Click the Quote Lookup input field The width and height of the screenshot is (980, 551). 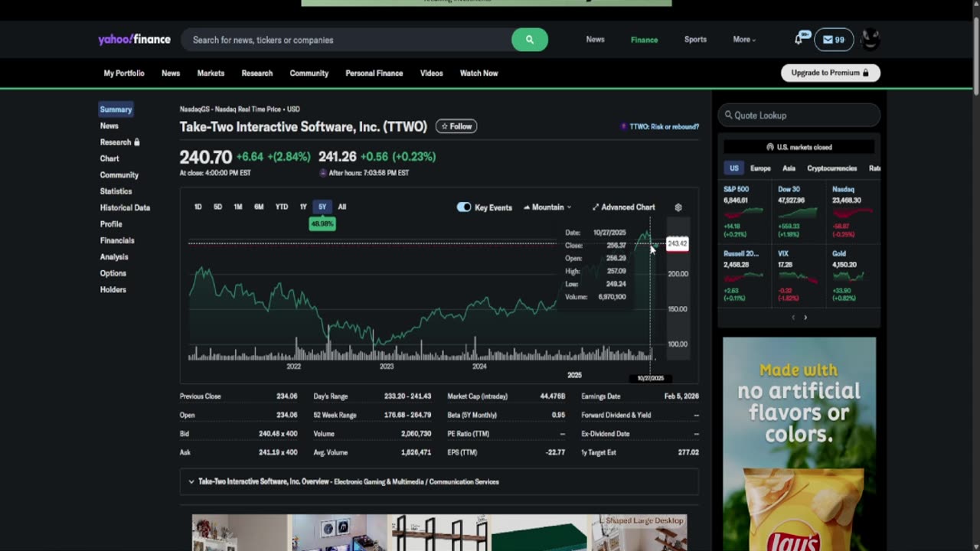pos(799,115)
